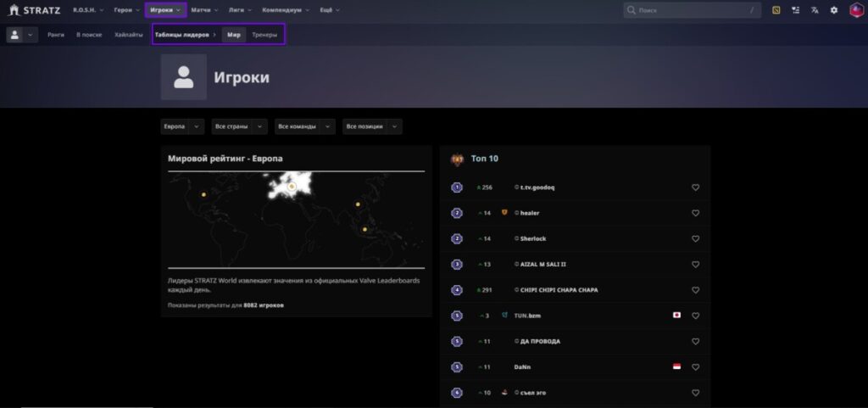The height and width of the screenshot is (408, 868).
Task: Open the В поиске link
Action: 89,35
